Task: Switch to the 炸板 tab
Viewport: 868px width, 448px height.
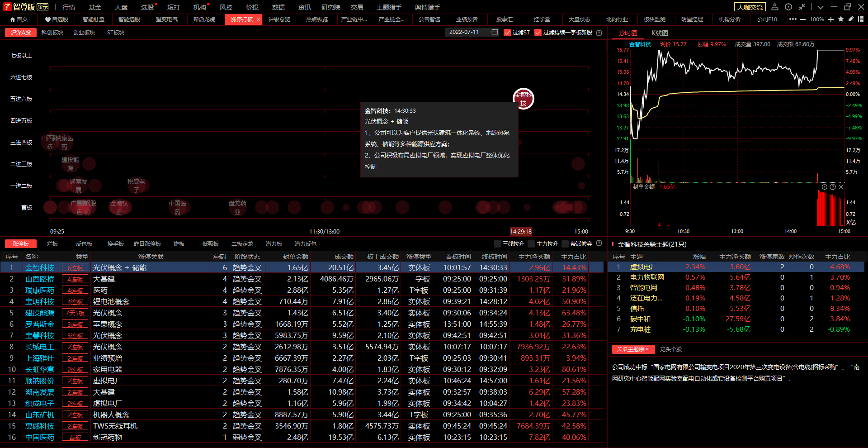Action: pos(179,244)
